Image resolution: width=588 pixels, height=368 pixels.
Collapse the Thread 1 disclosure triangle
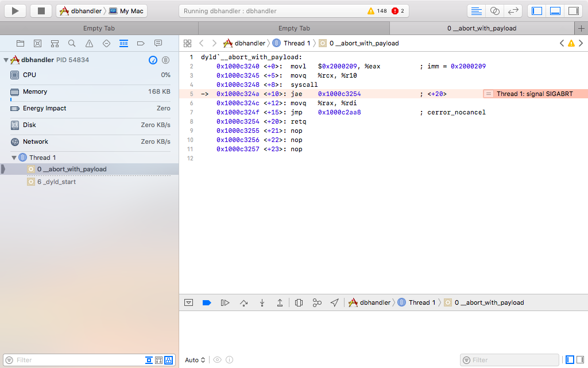14,158
